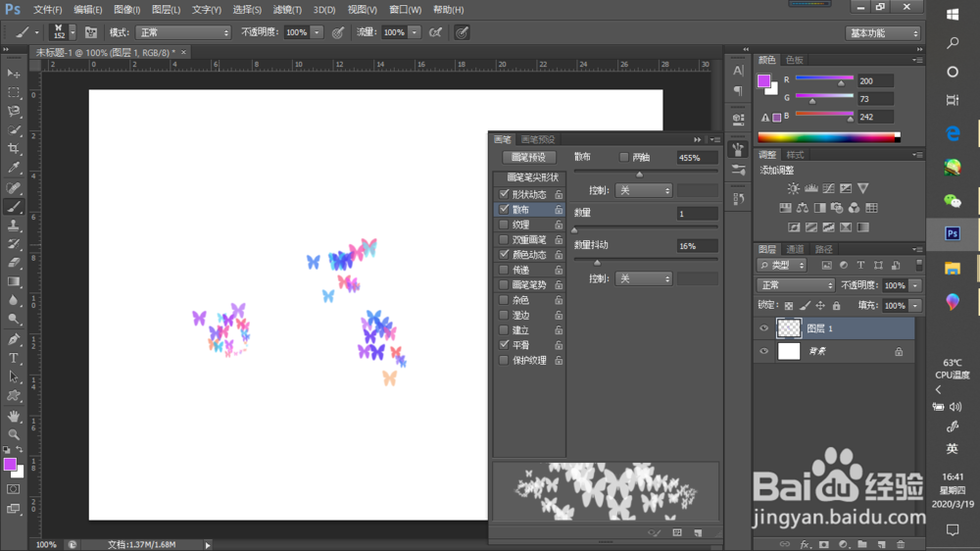Click the 数量抖动 field 16%
The width and height of the screenshot is (980, 551).
tap(696, 246)
